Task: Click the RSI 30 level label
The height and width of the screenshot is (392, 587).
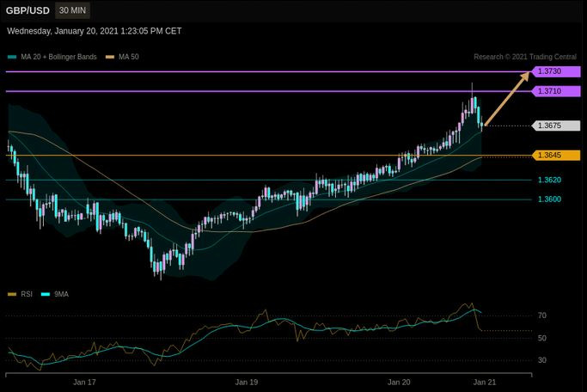Action: click(x=542, y=360)
